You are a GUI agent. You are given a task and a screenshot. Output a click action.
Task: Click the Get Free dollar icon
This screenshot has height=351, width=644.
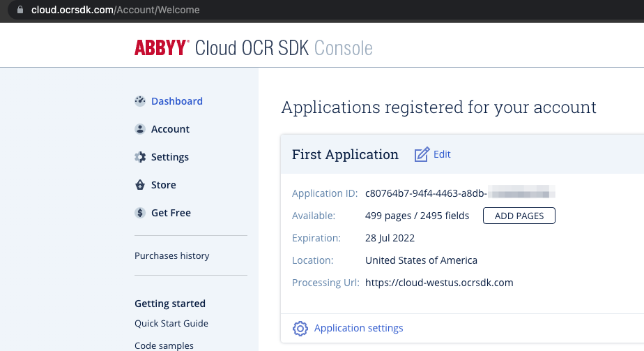[140, 213]
